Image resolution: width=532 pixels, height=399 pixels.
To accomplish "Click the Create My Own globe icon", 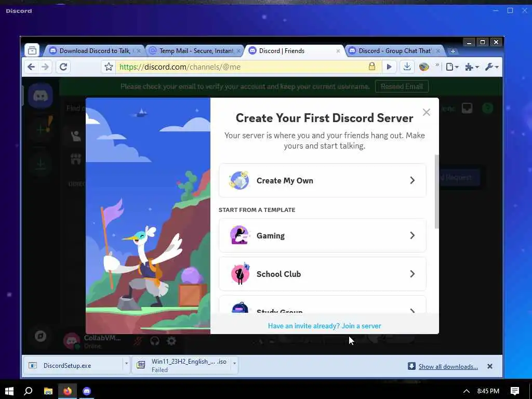I will click(239, 180).
